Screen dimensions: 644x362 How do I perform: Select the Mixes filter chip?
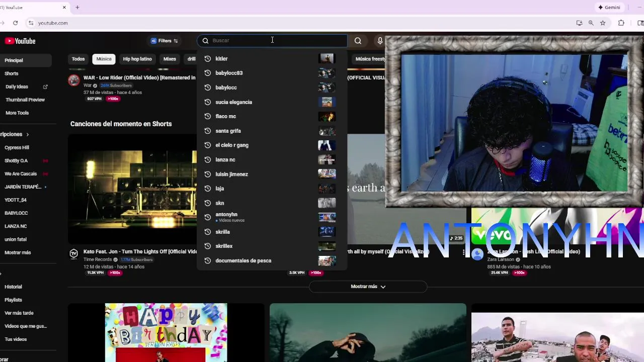pyautogui.click(x=170, y=59)
